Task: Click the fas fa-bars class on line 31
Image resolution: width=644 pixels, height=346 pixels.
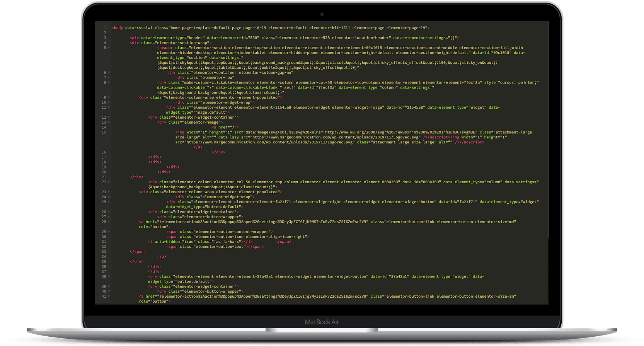Action: pos(220,242)
